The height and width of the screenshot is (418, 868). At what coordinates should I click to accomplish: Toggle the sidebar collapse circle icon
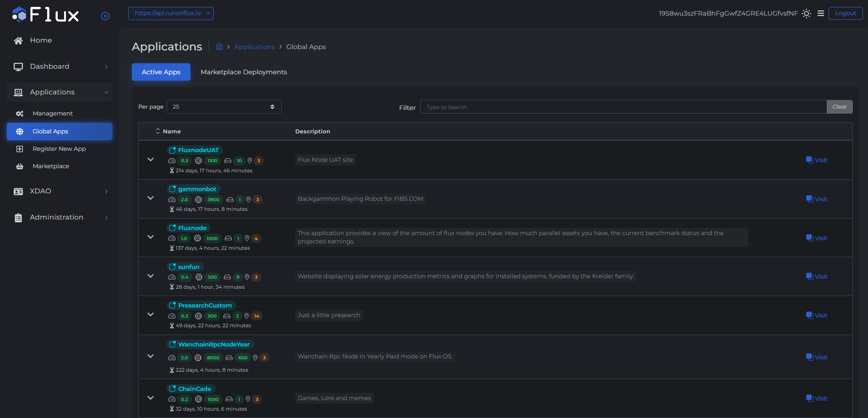pyautogui.click(x=105, y=16)
